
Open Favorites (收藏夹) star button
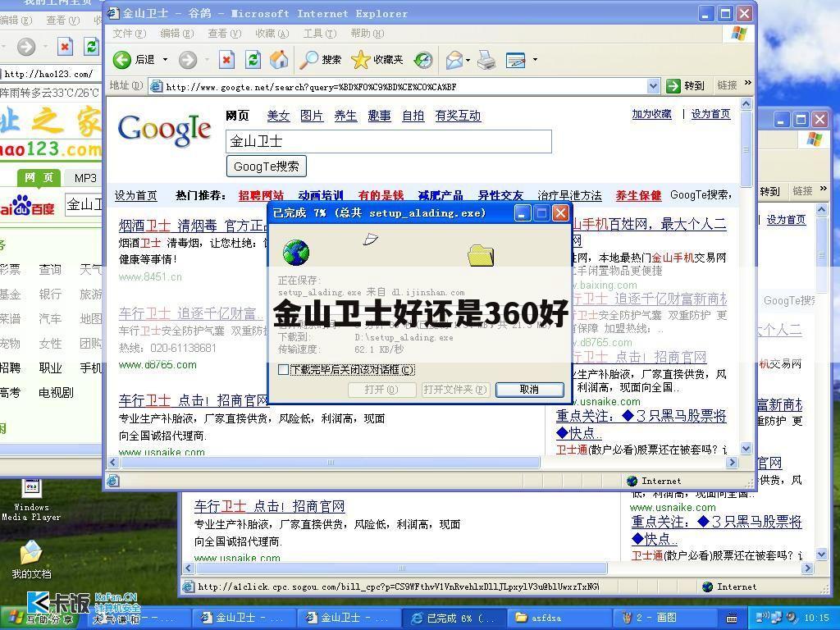[x=377, y=59]
